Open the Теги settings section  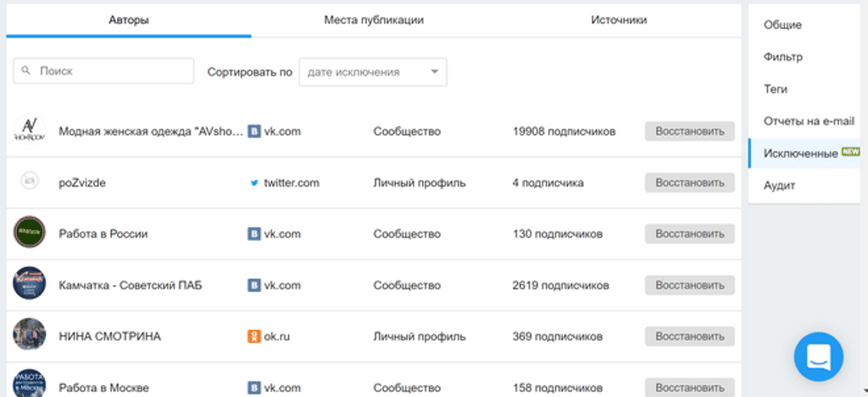[776, 89]
